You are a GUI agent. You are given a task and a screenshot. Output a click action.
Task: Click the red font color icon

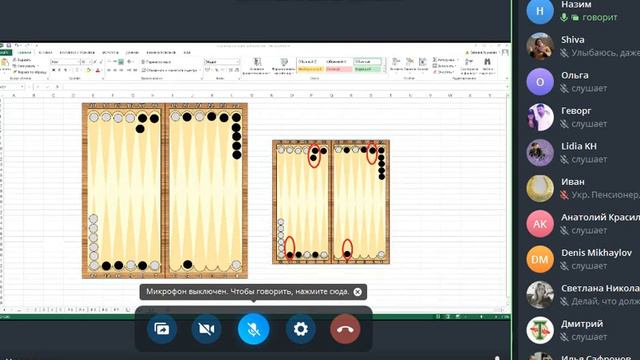[98, 71]
